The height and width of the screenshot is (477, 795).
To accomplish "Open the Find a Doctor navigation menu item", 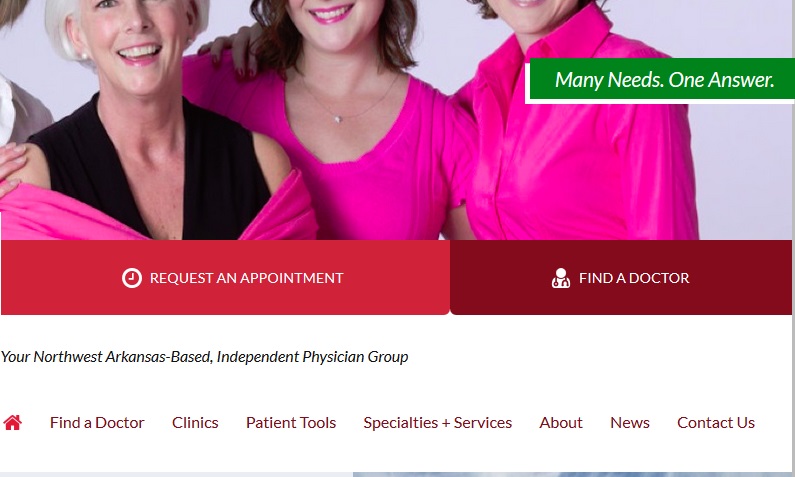I will tap(97, 422).
